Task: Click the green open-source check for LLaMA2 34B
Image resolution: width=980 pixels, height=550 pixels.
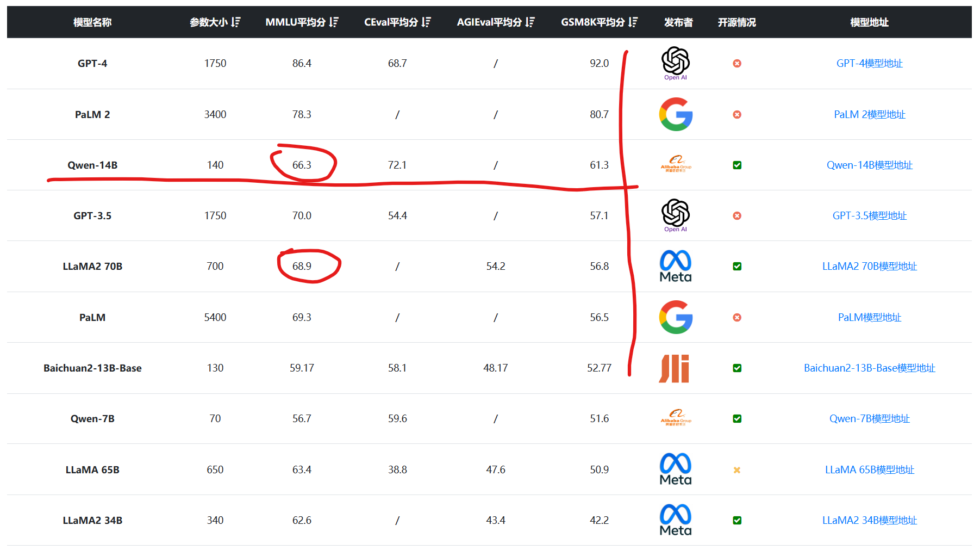Action: click(x=737, y=520)
